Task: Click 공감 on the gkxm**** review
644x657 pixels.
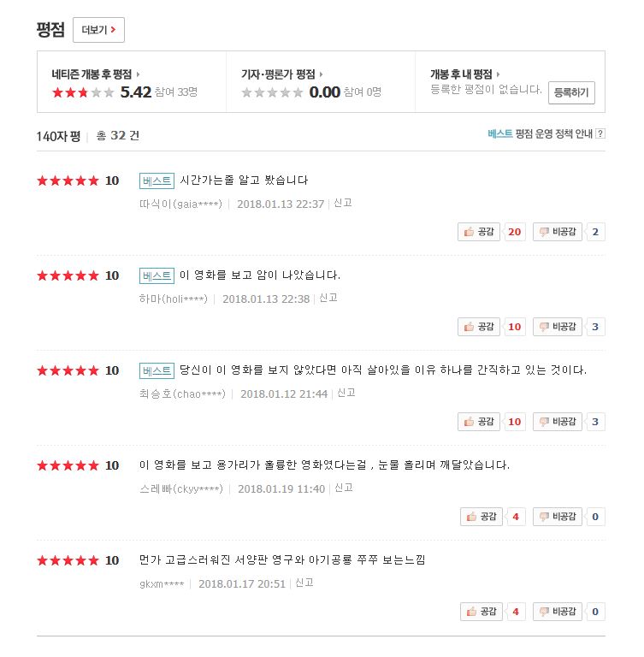Action: click(x=481, y=612)
